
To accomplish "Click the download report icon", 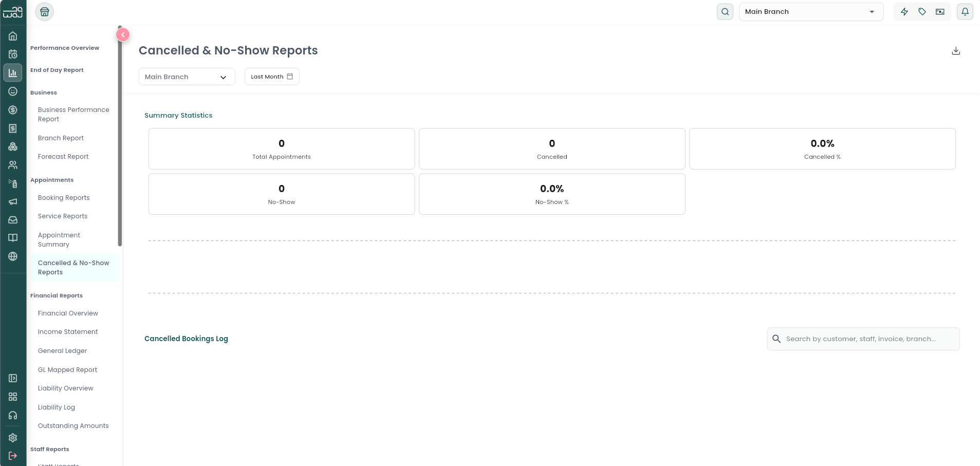I will click(x=956, y=51).
